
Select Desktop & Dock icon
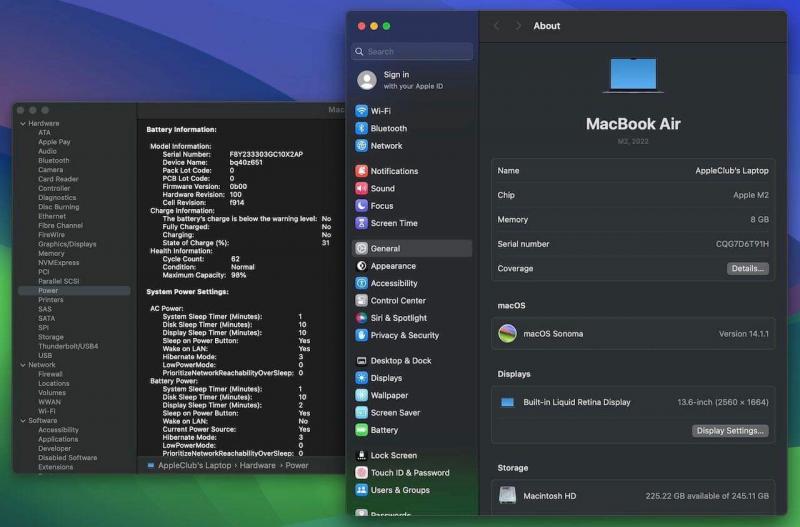(361, 361)
